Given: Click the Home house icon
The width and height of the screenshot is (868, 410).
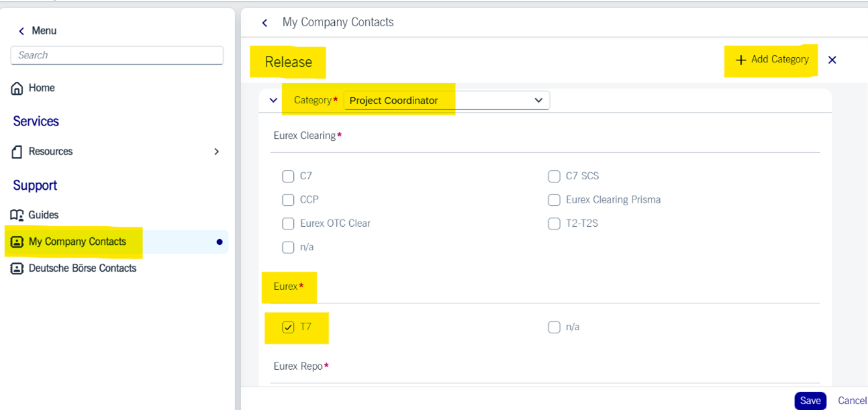Looking at the screenshot, I should (18, 88).
